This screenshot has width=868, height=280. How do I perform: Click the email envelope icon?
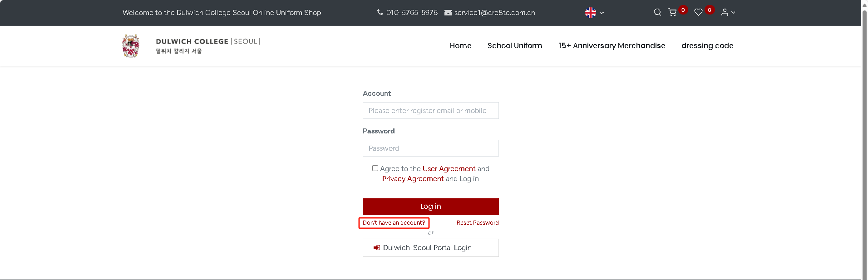pyautogui.click(x=448, y=13)
